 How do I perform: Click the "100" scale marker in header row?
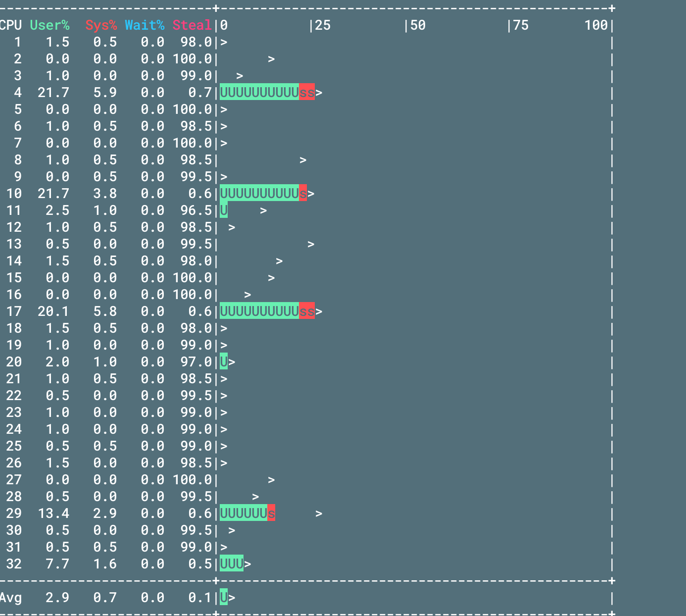(x=596, y=25)
